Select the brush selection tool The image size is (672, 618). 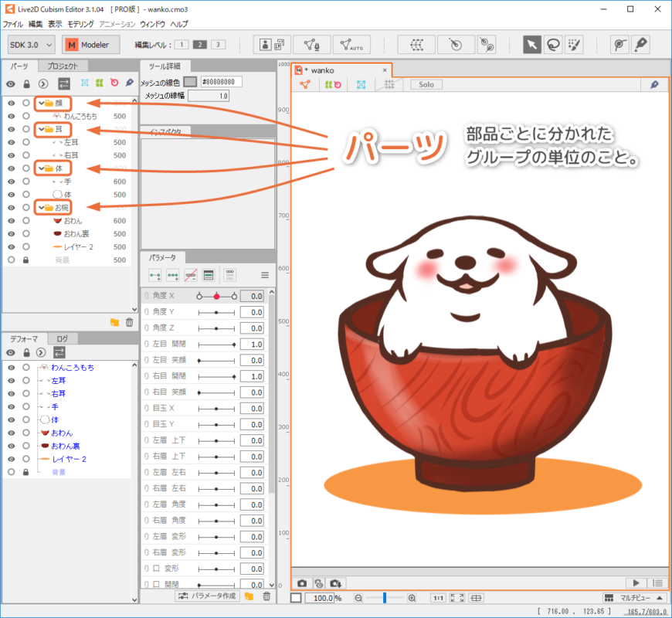point(574,45)
